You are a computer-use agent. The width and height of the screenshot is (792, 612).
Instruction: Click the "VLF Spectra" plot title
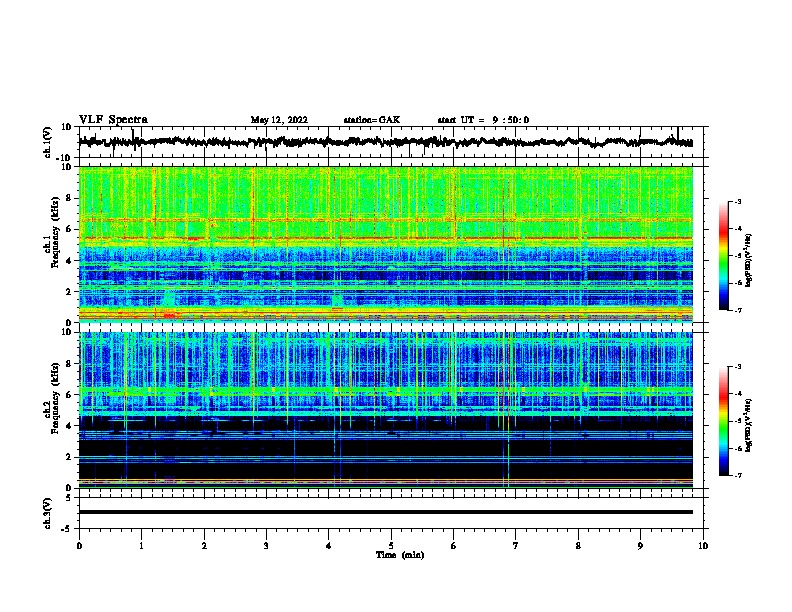tap(113, 120)
